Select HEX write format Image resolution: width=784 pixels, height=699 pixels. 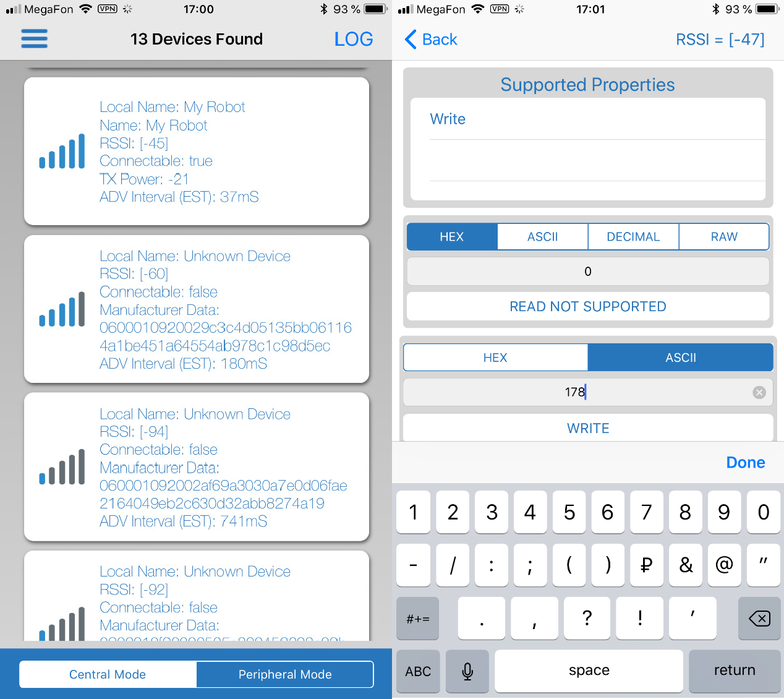(x=495, y=358)
